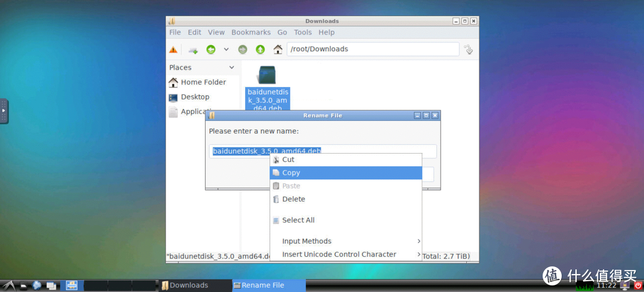
Task: Select Home Folder in Places
Action: click(197, 82)
